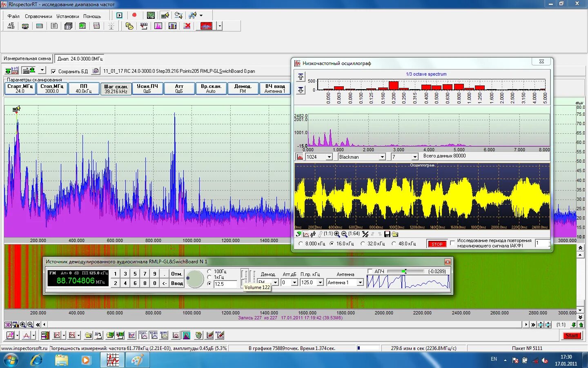
Task: Select the 32.0 кГц sample rate radio
Action: 363,244
